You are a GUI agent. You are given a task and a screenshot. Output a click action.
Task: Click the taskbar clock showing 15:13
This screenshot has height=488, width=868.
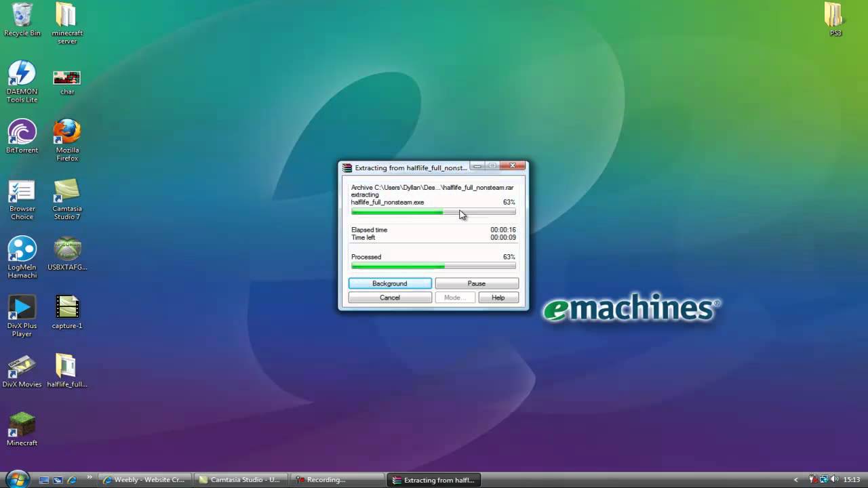click(x=852, y=480)
